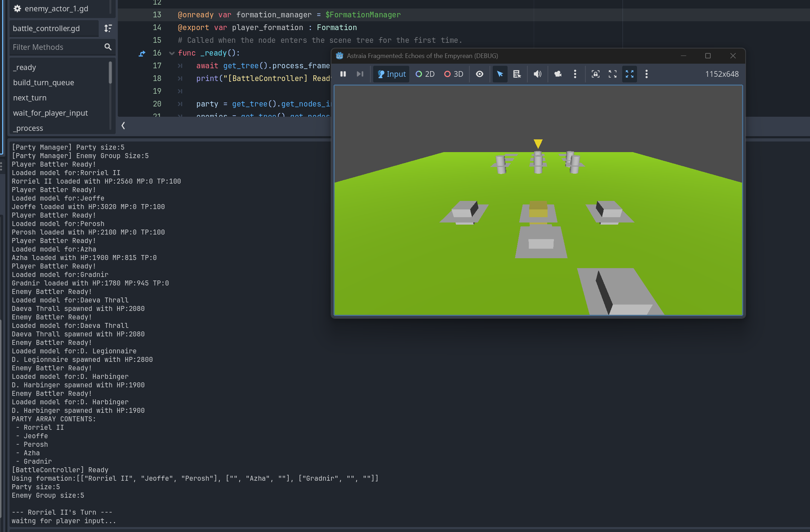The height and width of the screenshot is (532, 810).
Task: Click the list select mode icon
Action: (x=517, y=74)
